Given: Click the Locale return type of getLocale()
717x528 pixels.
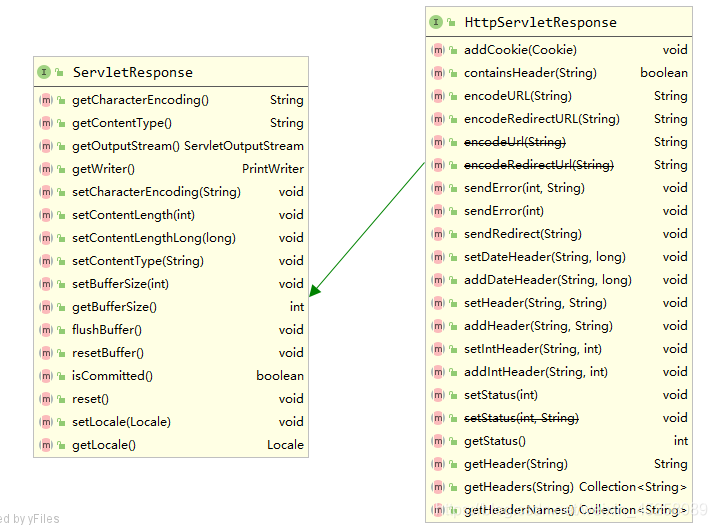Looking at the screenshot, I should click(x=285, y=445).
